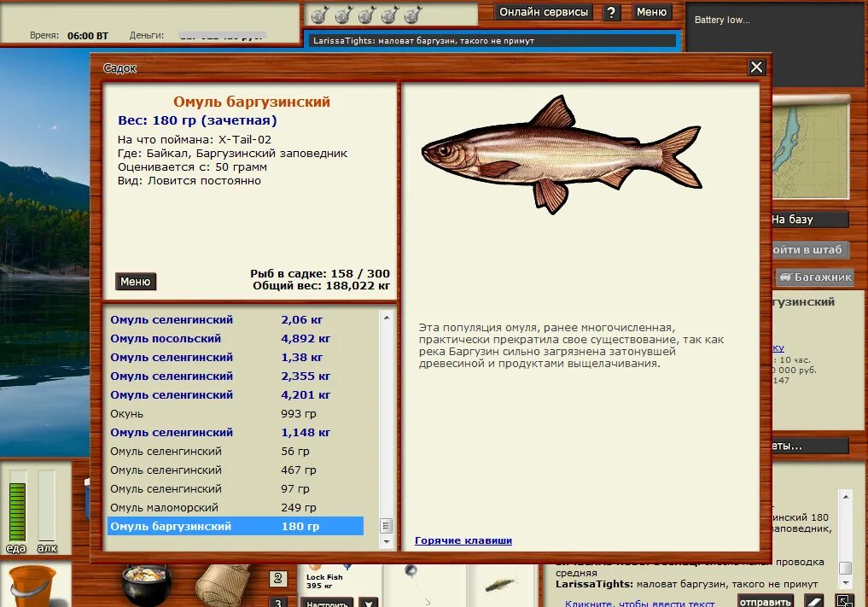Click the car icon on Багажник button

point(785,277)
